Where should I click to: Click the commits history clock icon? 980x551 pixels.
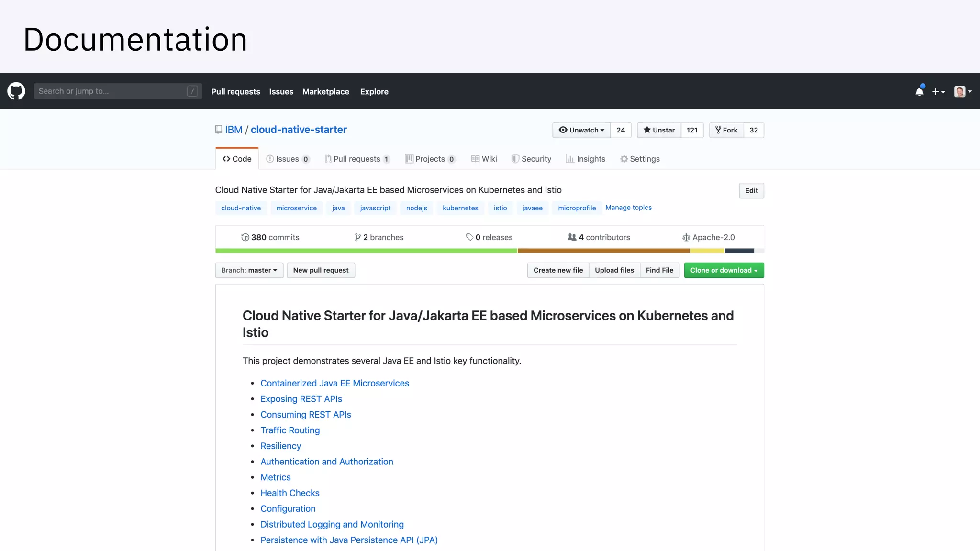(245, 237)
